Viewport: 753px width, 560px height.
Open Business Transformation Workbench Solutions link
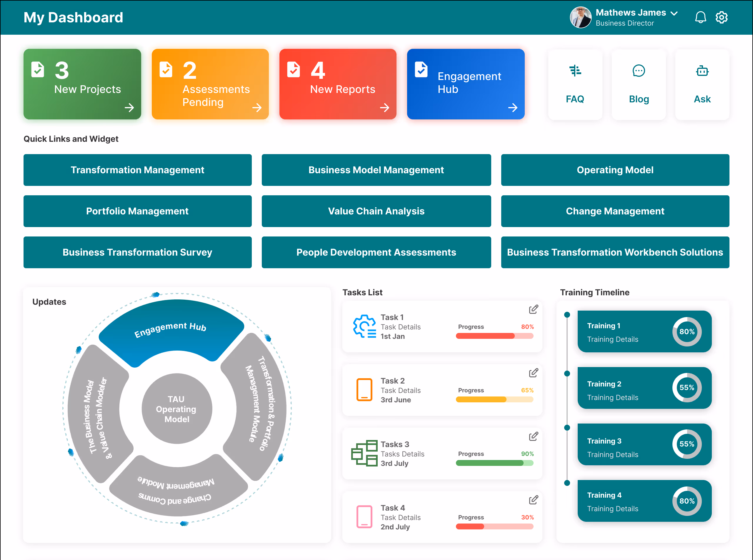click(x=615, y=252)
